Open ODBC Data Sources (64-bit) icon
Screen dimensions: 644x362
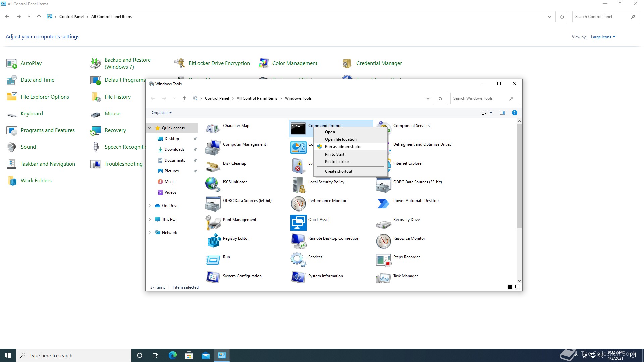[x=213, y=203]
